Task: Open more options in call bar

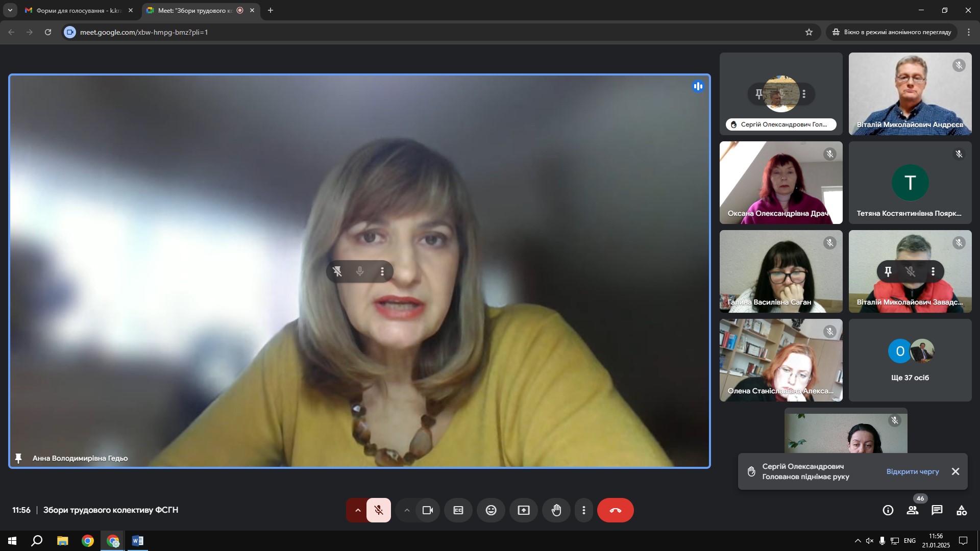Action: (584, 510)
